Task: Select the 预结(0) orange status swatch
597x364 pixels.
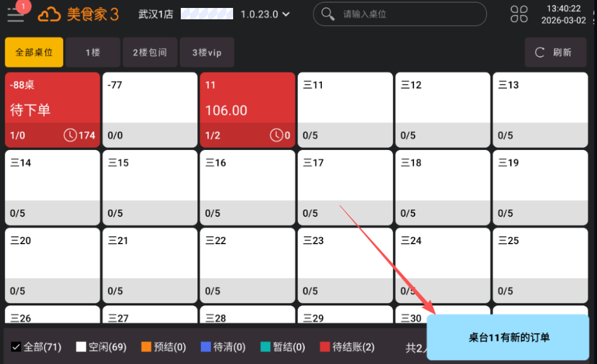Action: pos(146,347)
